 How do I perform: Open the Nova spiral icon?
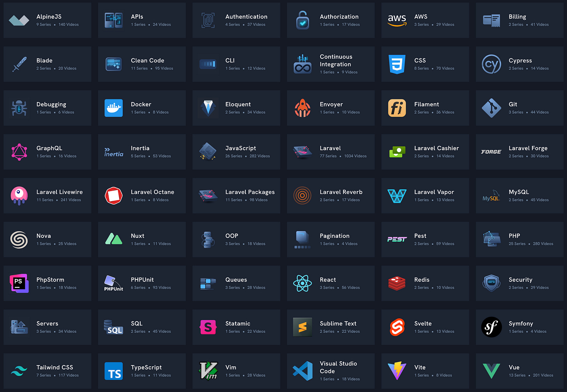click(x=19, y=240)
